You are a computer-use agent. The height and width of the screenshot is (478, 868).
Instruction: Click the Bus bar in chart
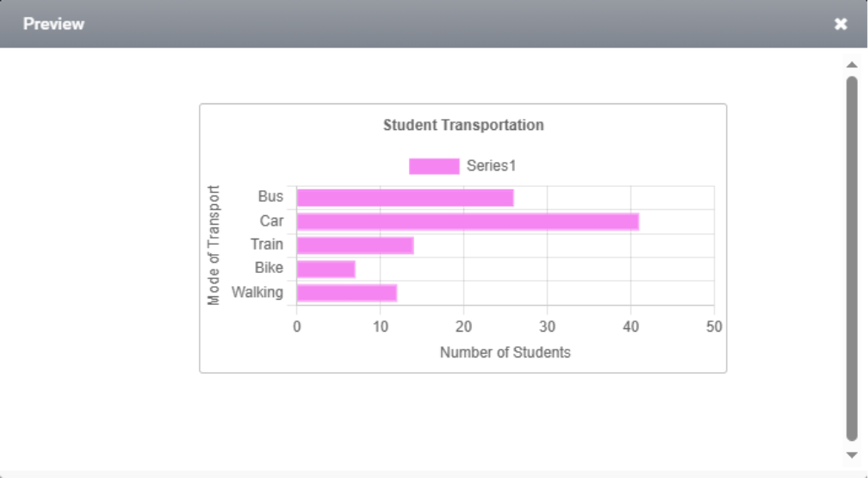(405, 198)
